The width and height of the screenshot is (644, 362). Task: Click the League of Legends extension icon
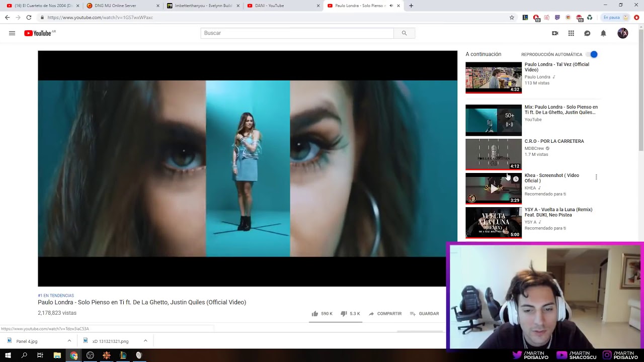coord(525,17)
